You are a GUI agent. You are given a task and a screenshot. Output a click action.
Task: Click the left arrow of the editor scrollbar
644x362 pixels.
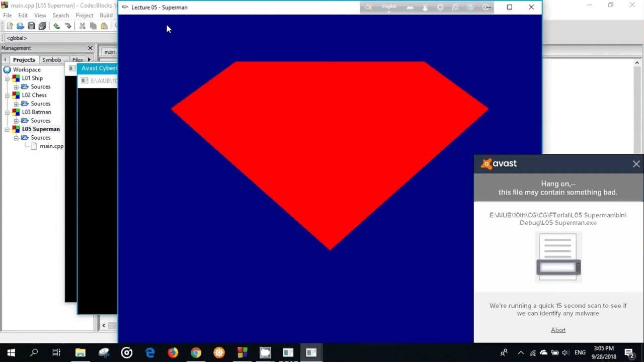coord(104,325)
